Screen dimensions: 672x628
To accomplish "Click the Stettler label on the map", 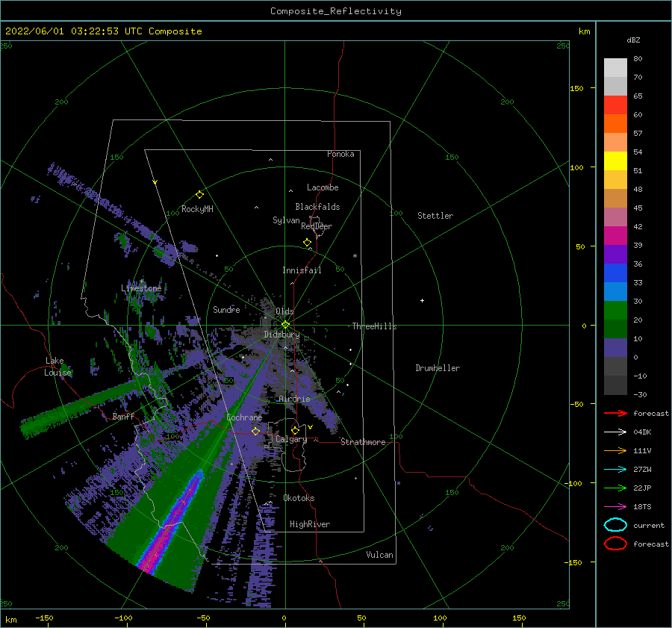I will 435,216.
